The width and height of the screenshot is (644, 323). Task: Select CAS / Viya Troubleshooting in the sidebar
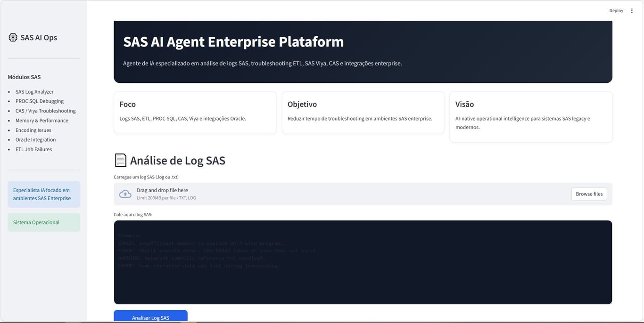tap(46, 111)
